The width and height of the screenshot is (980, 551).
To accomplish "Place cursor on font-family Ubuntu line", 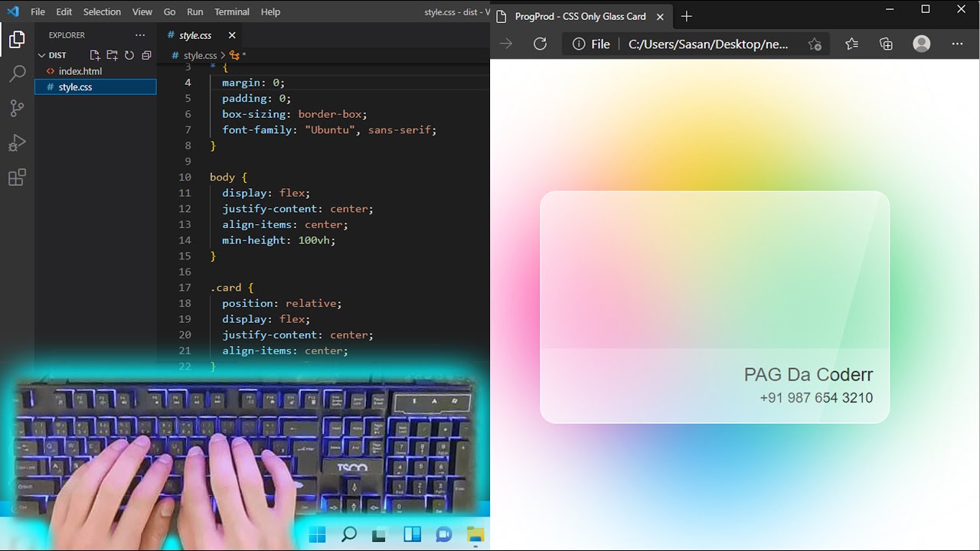I will (329, 130).
